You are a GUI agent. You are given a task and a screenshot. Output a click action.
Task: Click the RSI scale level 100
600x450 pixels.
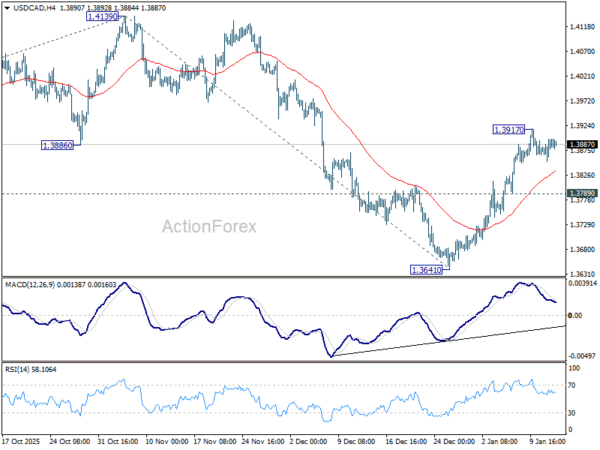coord(574,368)
